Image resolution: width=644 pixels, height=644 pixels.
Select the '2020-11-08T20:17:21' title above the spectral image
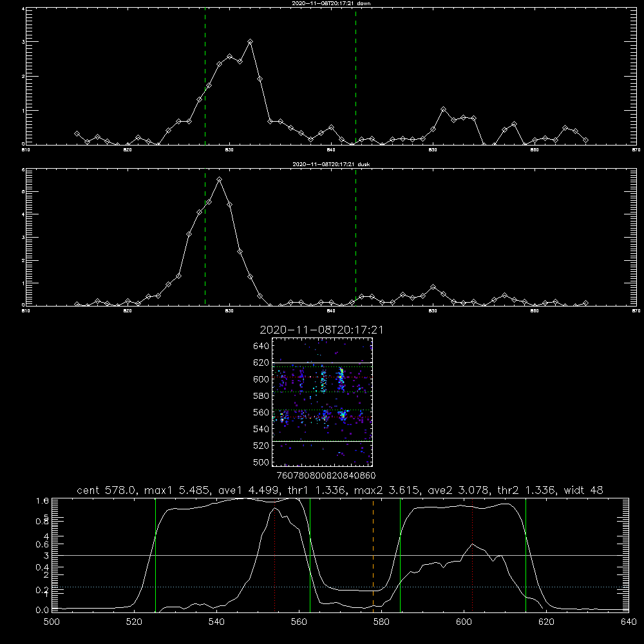(x=321, y=330)
